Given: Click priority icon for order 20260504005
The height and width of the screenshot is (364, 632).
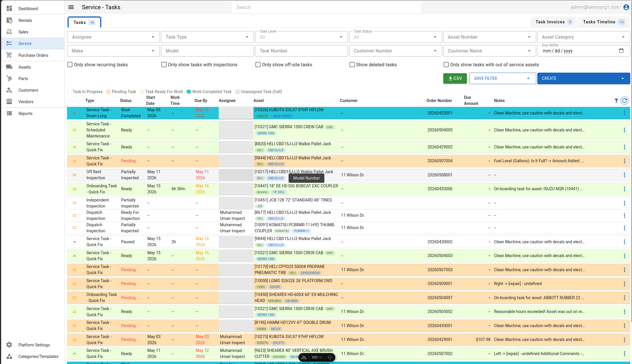Looking at the screenshot, I should pos(74,130).
